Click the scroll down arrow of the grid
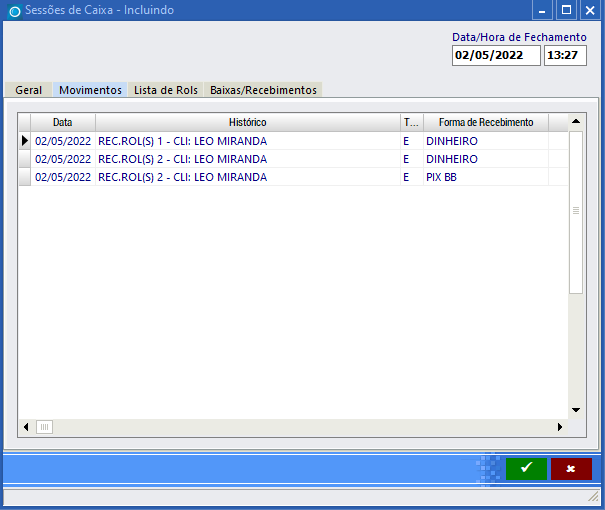 tap(575, 410)
